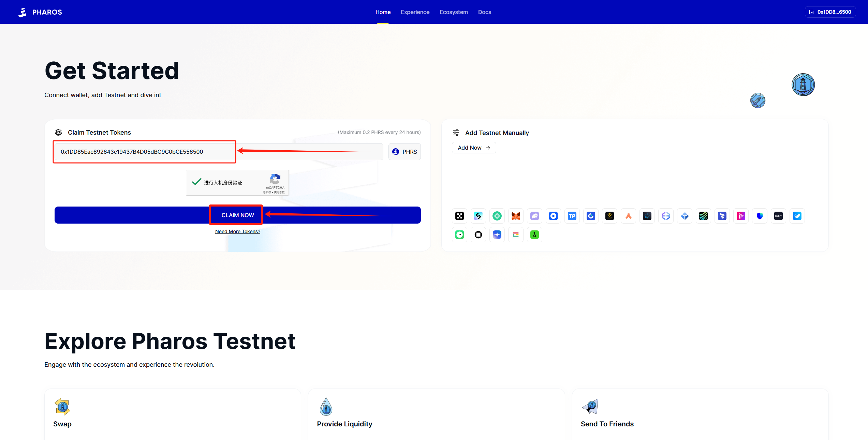Open the Send To Friends card

pyautogui.click(x=700, y=414)
